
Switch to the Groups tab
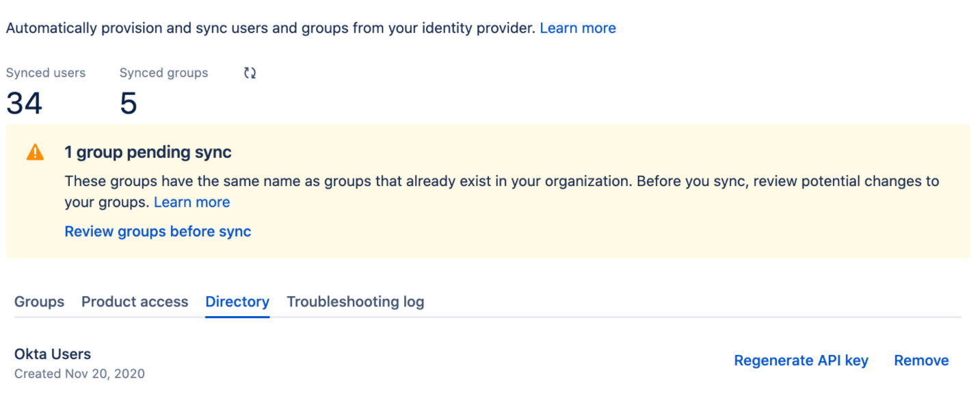[39, 302]
